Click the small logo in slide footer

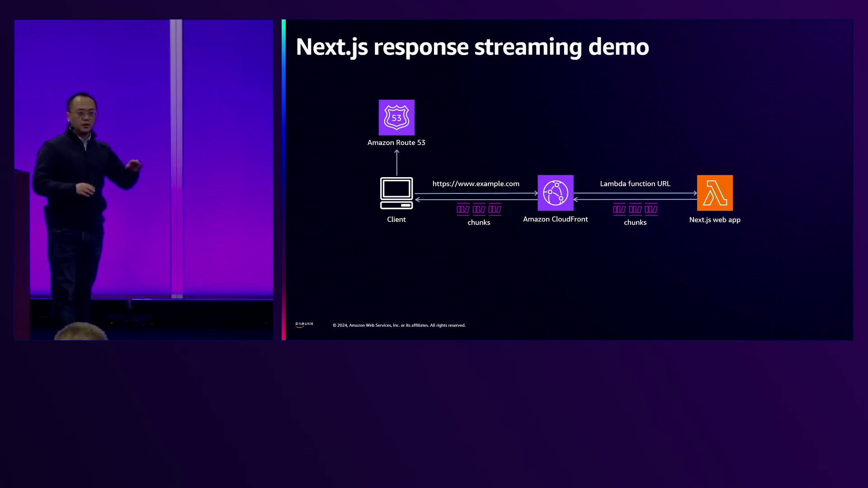pyautogui.click(x=304, y=324)
